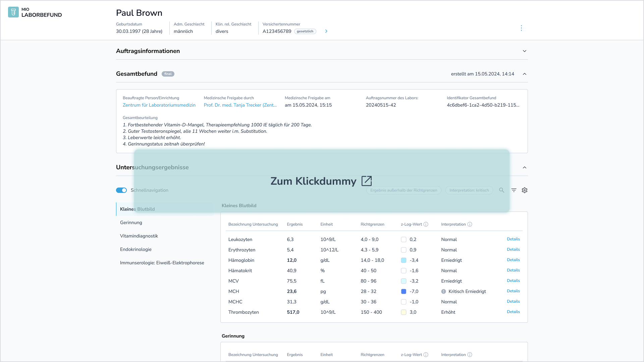This screenshot has width=644, height=362.
Task: Click the Thrombozyten result value 517,0
Action: pos(293,312)
